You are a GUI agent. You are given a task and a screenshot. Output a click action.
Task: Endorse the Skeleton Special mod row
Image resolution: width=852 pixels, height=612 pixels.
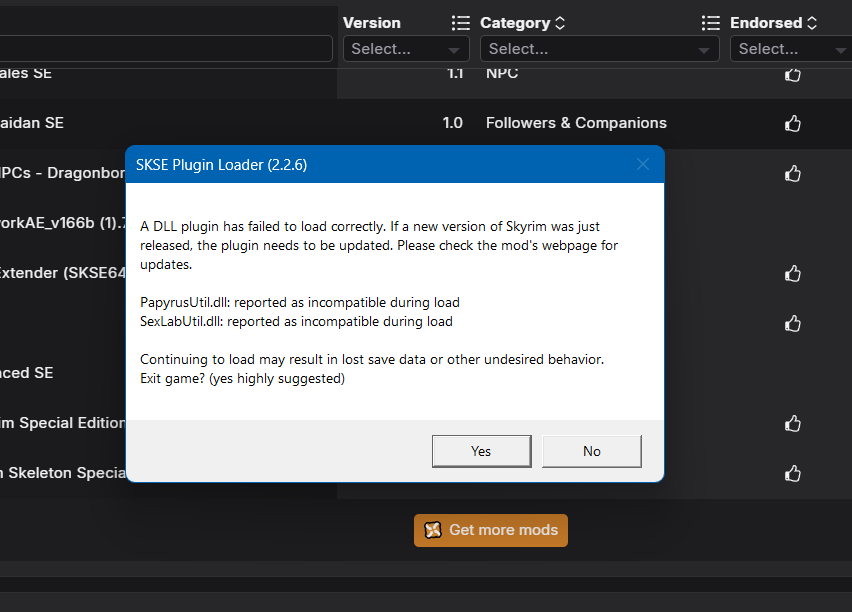pyautogui.click(x=793, y=473)
